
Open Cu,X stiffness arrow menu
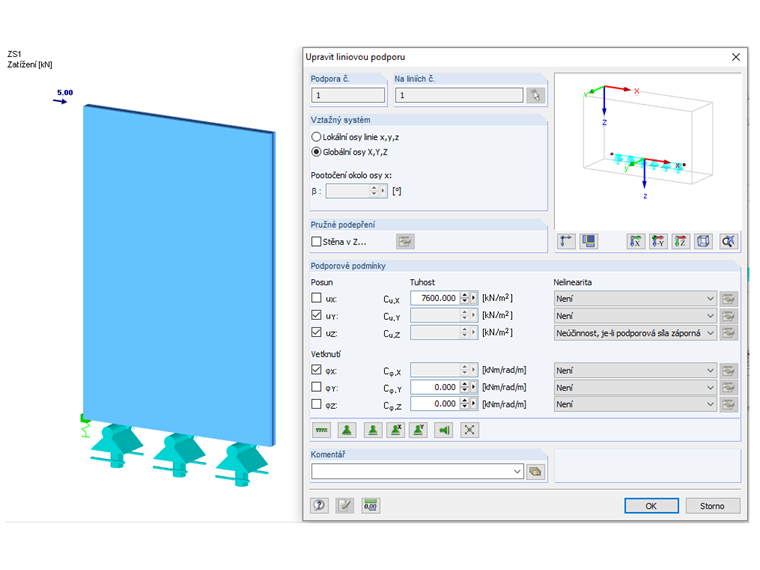[x=474, y=298]
